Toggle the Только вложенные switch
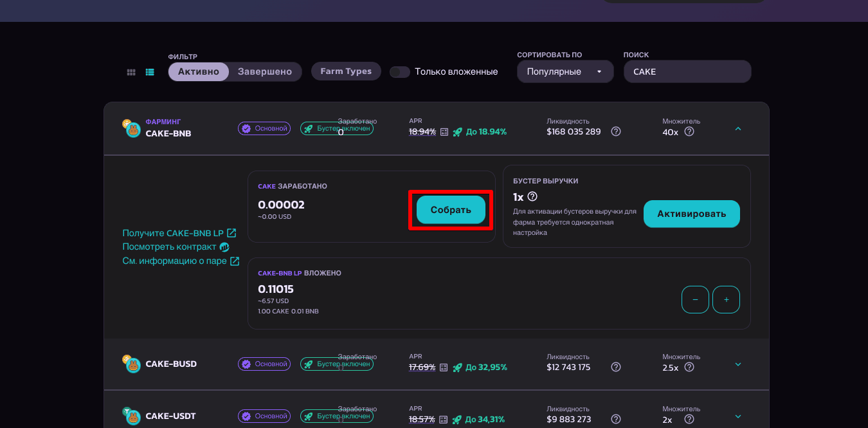 point(400,72)
